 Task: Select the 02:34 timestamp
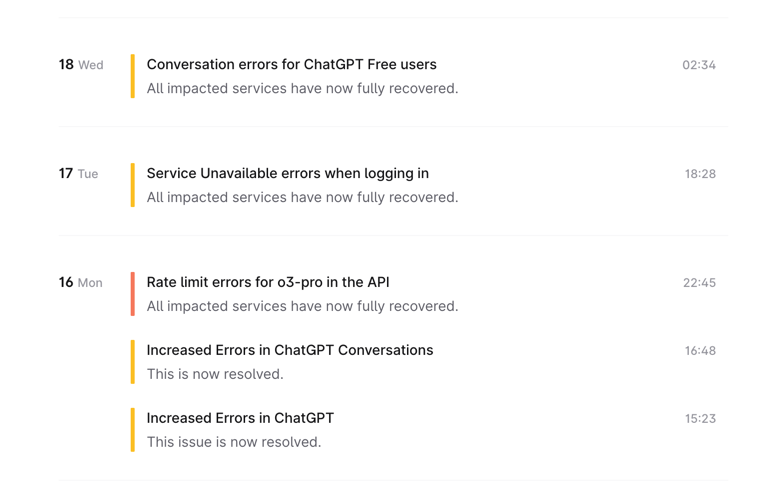(x=699, y=65)
